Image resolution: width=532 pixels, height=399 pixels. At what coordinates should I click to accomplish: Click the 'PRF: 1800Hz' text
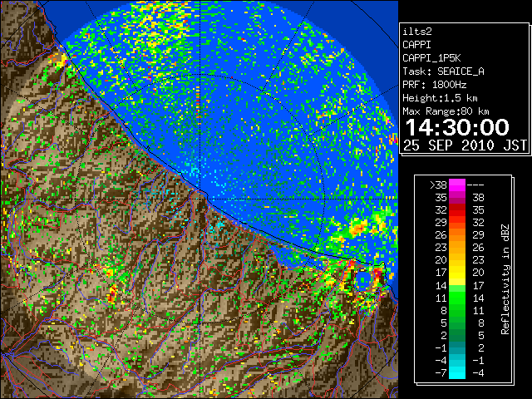[434, 85]
